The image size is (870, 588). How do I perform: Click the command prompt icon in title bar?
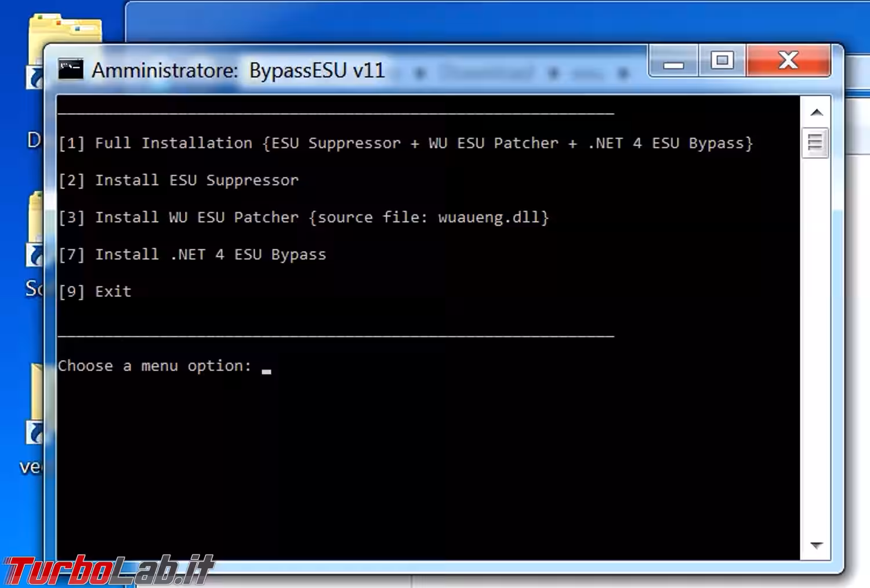pos(71,70)
